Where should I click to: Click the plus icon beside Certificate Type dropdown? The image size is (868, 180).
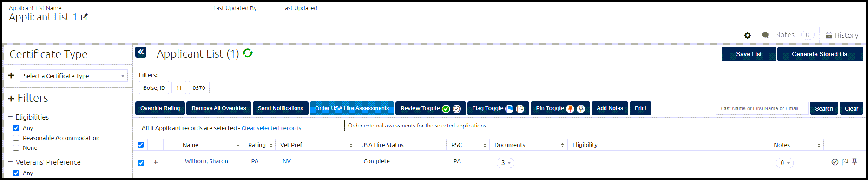(x=11, y=75)
